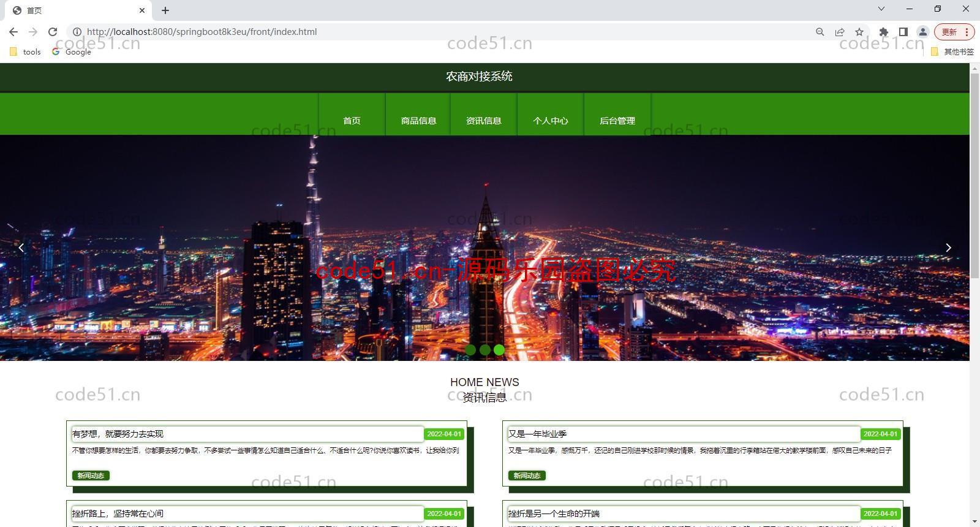Open the zoom magnifier icon in address bar
Screen dimensions: 980x527
click(x=820, y=32)
